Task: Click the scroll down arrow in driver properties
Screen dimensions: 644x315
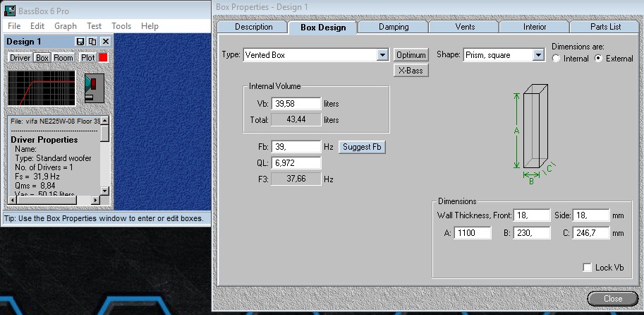Action: click(104, 190)
